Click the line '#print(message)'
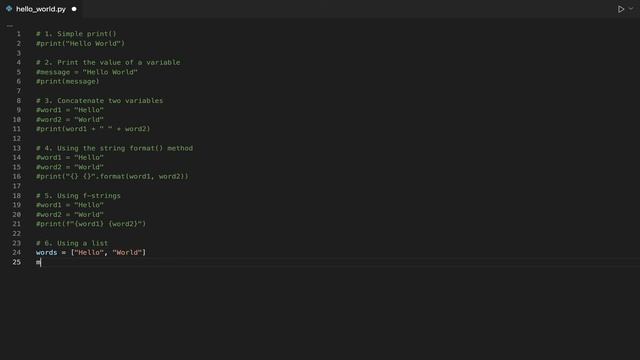This screenshot has height=360, width=640. click(67, 81)
